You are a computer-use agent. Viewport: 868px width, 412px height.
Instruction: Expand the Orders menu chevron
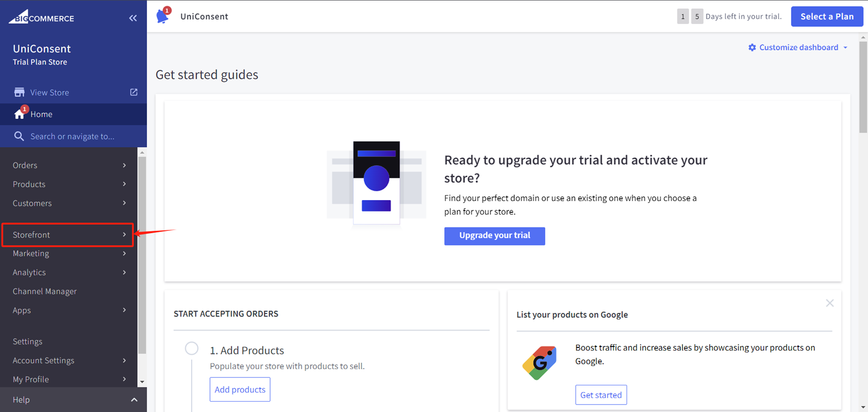point(124,165)
